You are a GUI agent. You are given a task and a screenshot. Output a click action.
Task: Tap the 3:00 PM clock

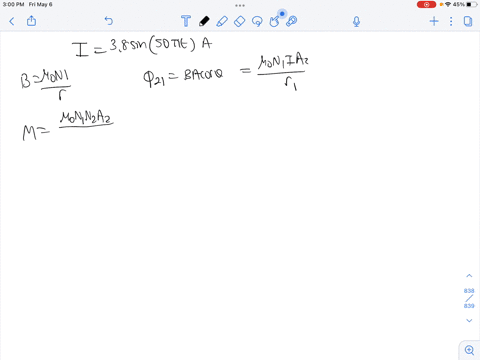click(x=13, y=4)
